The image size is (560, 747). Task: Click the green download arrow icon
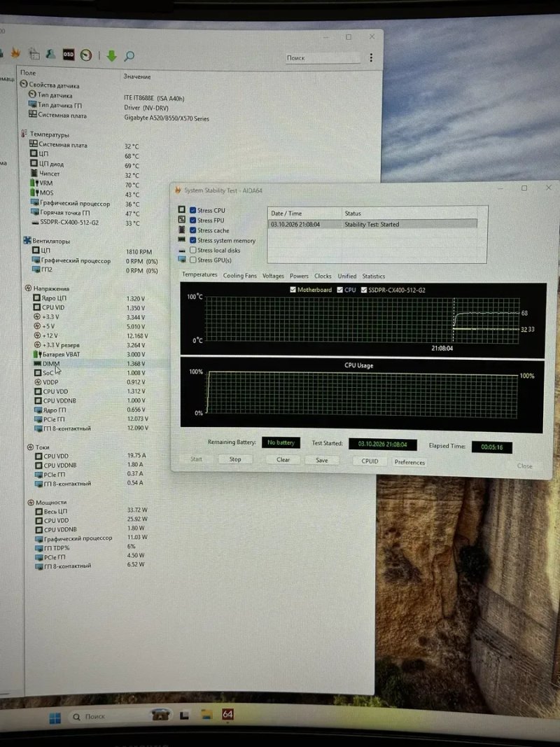(111, 56)
